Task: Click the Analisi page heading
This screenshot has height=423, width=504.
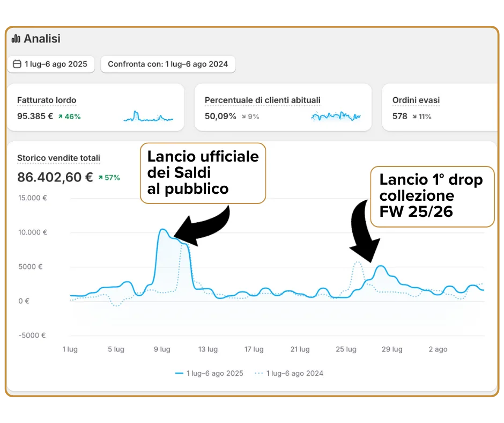Action: pyautogui.click(x=42, y=39)
